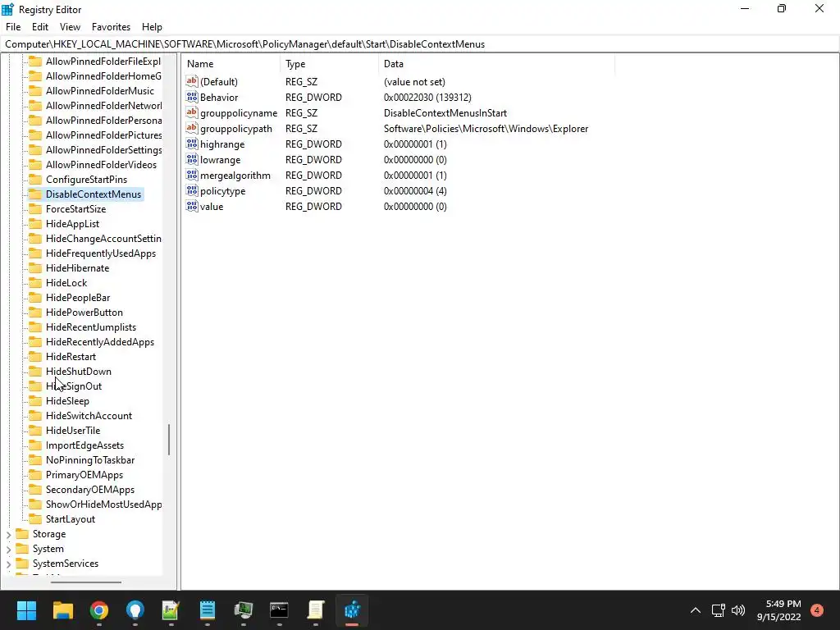The image size is (840, 630).
Task: Select the HideFrequentlyUsedApps key
Action: pos(101,253)
